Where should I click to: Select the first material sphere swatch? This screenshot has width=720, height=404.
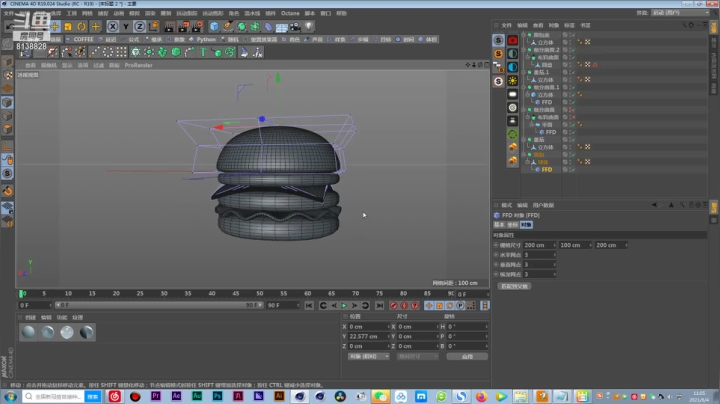[28, 332]
